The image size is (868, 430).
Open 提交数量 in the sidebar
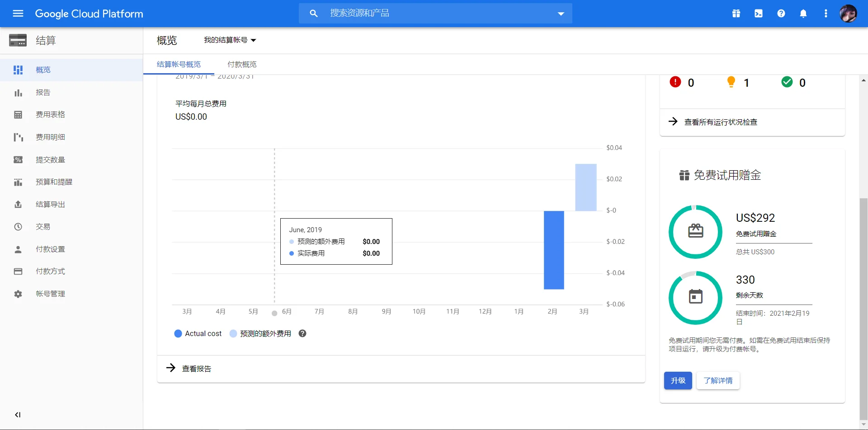point(71,160)
